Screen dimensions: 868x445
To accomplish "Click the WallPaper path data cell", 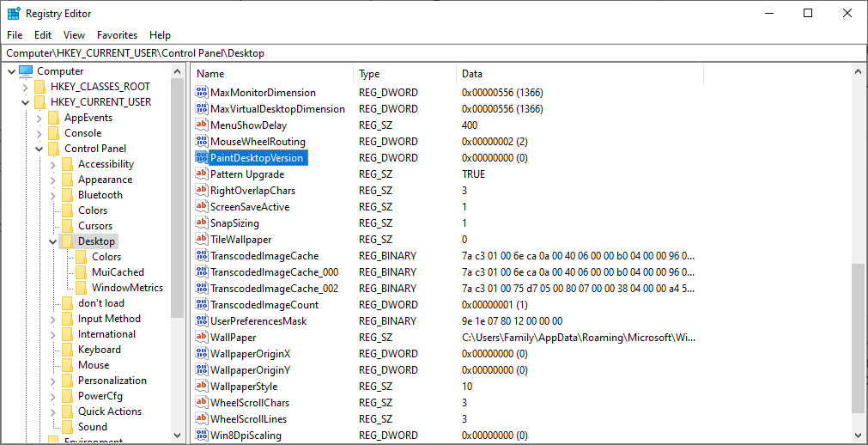I will 579,338.
